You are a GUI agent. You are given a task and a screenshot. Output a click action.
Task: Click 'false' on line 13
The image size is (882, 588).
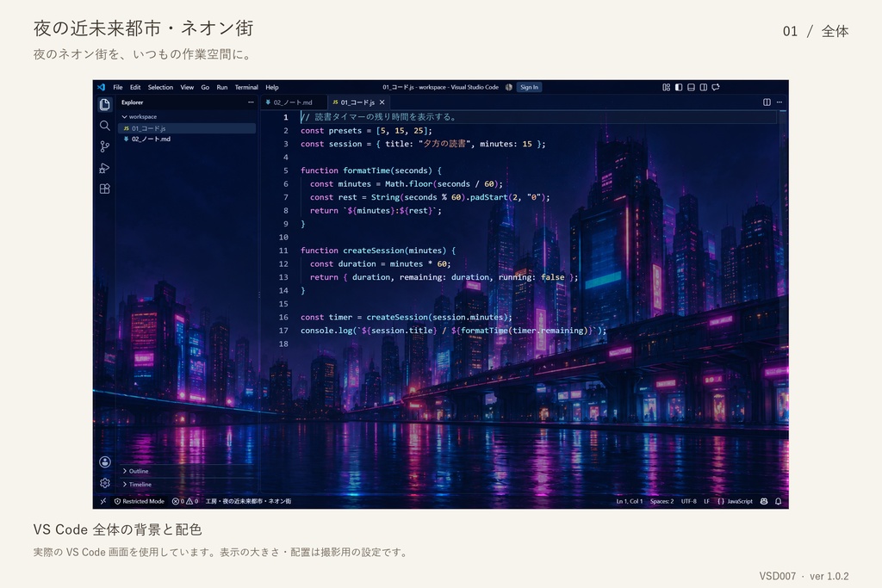[x=552, y=277]
